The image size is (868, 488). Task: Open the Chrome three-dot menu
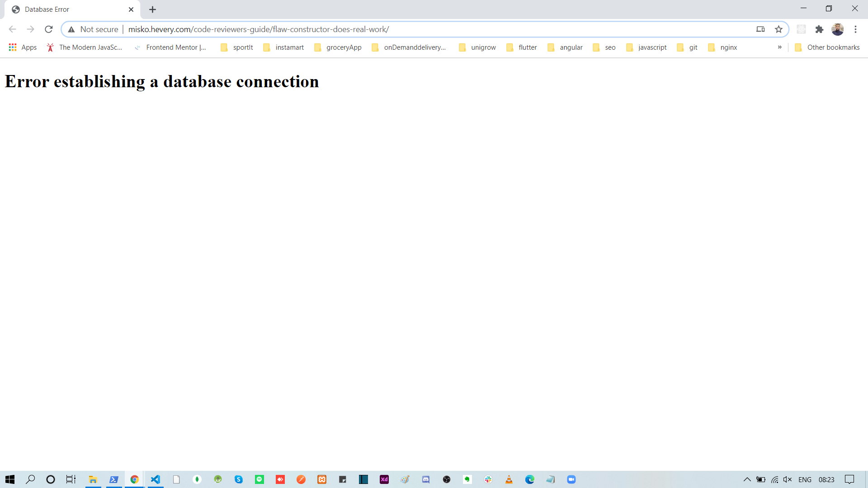tap(855, 29)
